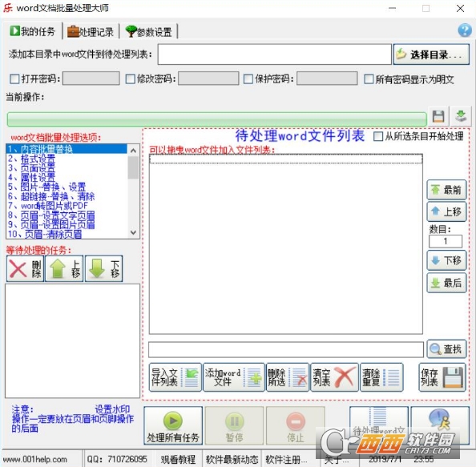Click 选择目录 to choose a folder
476x467 pixels.
(431, 54)
